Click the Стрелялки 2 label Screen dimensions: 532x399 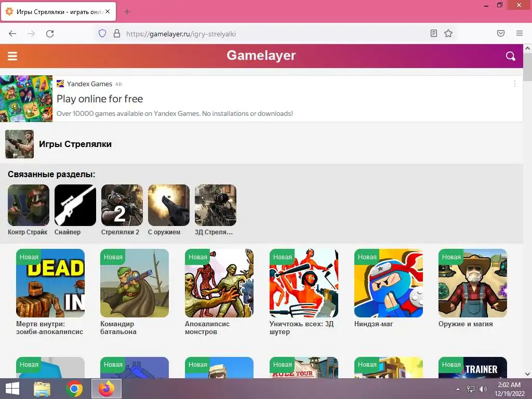(120, 232)
